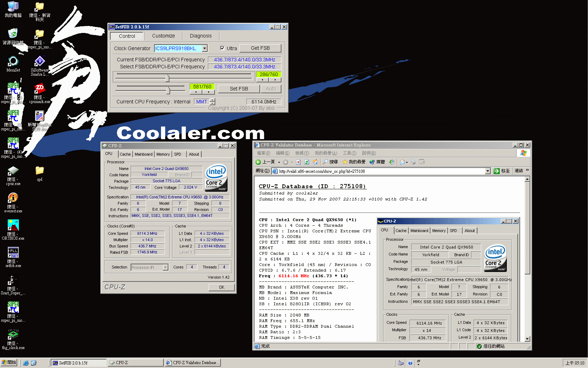Open the Help (說明) menu in IE
Screen dimensions: 588x368
coord(369,153)
